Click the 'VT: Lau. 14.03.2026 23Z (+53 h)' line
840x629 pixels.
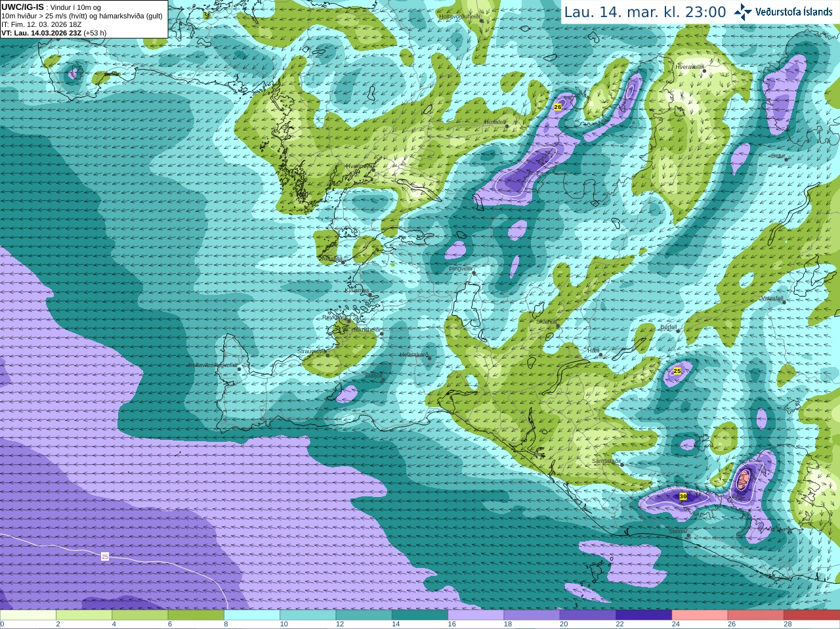click(54, 33)
